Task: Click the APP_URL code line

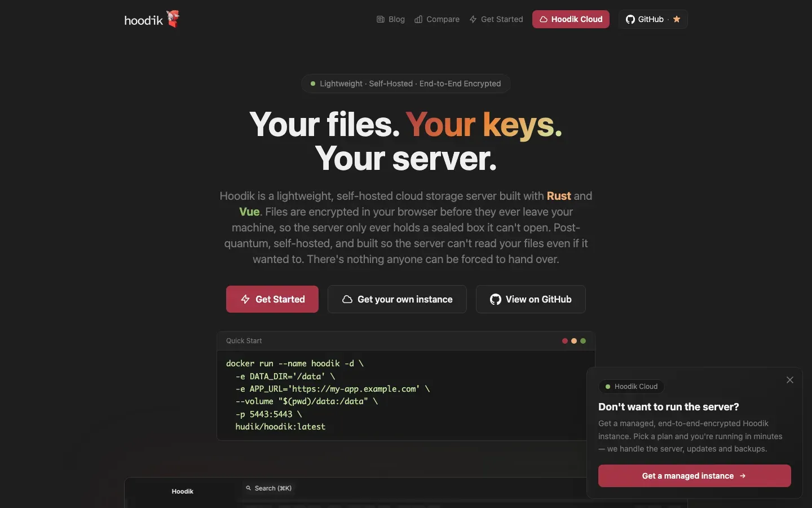Action: (x=333, y=389)
